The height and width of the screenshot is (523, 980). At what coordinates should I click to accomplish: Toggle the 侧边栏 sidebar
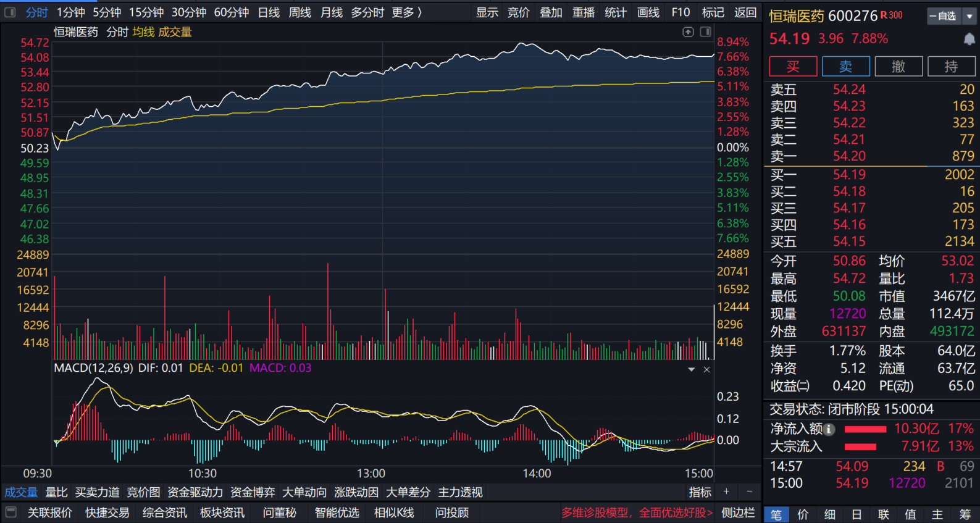pyautogui.click(x=738, y=513)
